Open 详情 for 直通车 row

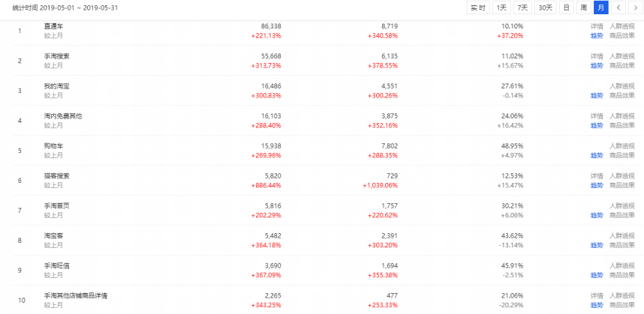(597, 26)
